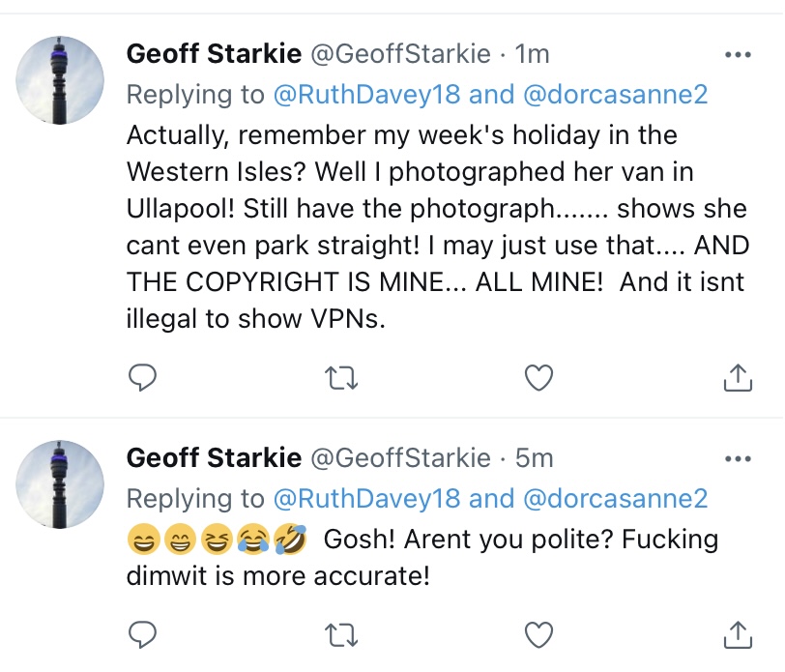Open more options on the 5m tweet
Image resolution: width=785 pixels, height=672 pixels.
(738, 458)
